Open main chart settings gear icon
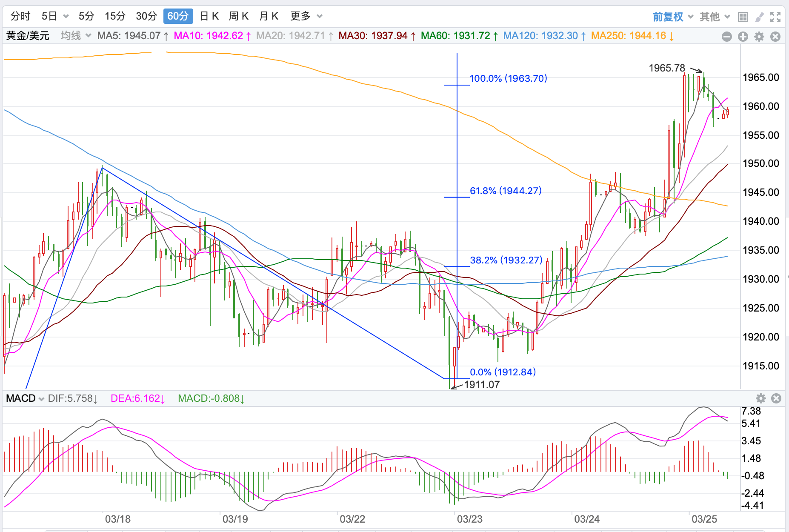The height and width of the screenshot is (532, 789). [759, 37]
